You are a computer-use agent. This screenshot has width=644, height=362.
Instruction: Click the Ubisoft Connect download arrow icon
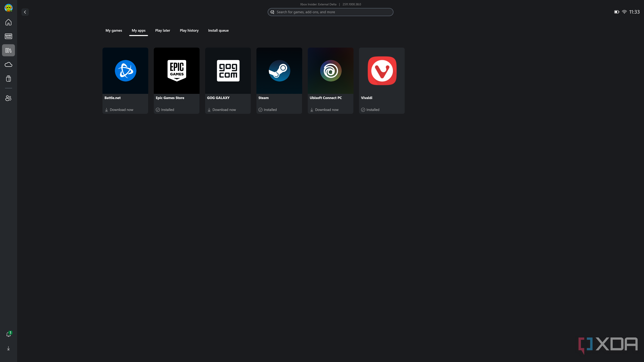coord(312,110)
